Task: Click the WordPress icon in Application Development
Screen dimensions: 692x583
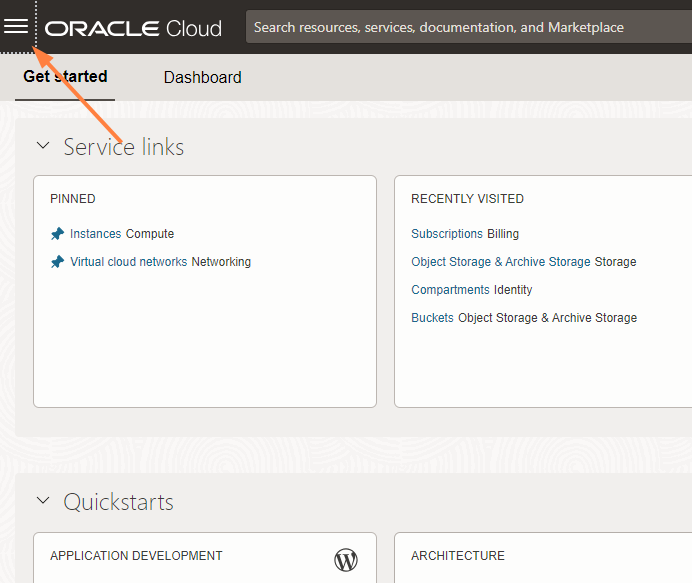Action: tap(346, 560)
